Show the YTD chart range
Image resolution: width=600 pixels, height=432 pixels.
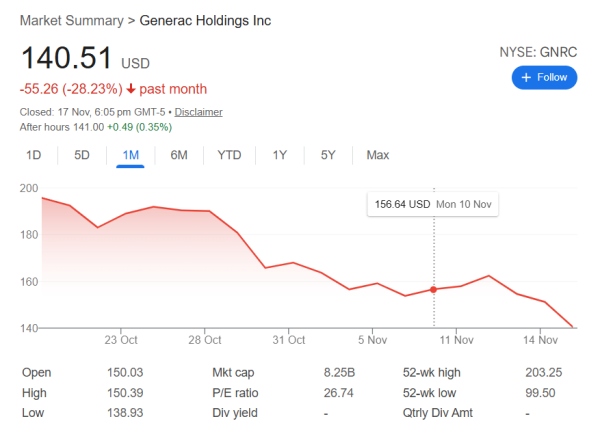point(229,155)
